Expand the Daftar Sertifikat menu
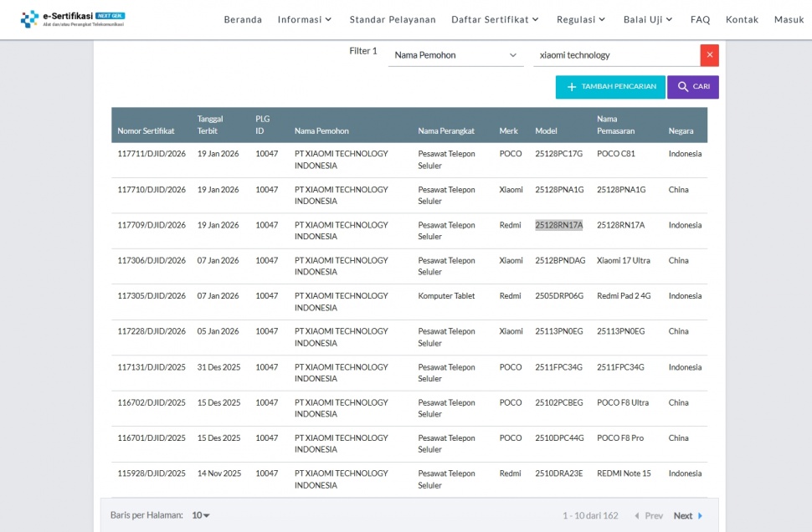812x532 pixels. (495, 19)
